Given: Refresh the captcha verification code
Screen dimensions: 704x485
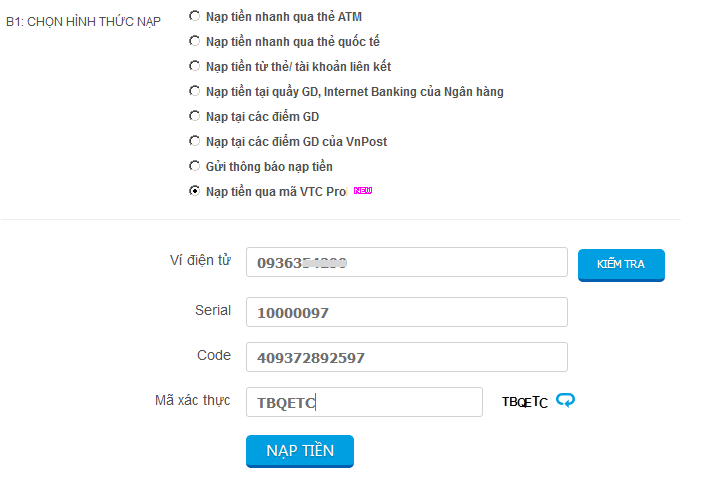Looking at the screenshot, I should 565,400.
